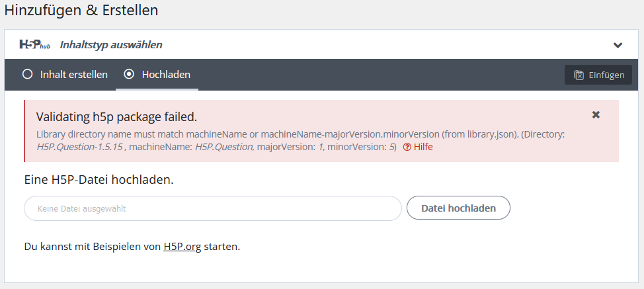This screenshot has height=289, width=644.
Task: Click the Datei hochladen button
Action: click(458, 208)
